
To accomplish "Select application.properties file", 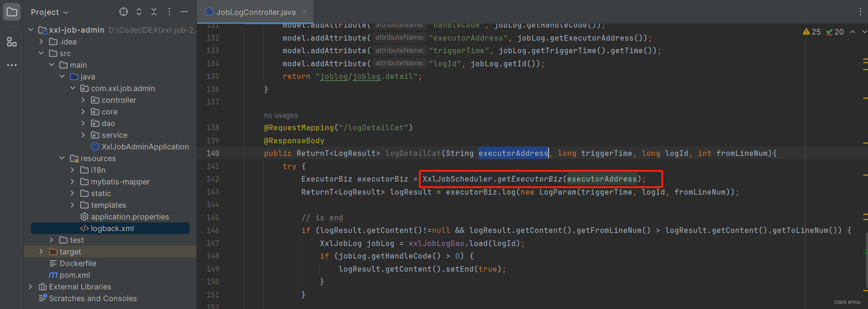I will point(125,217).
